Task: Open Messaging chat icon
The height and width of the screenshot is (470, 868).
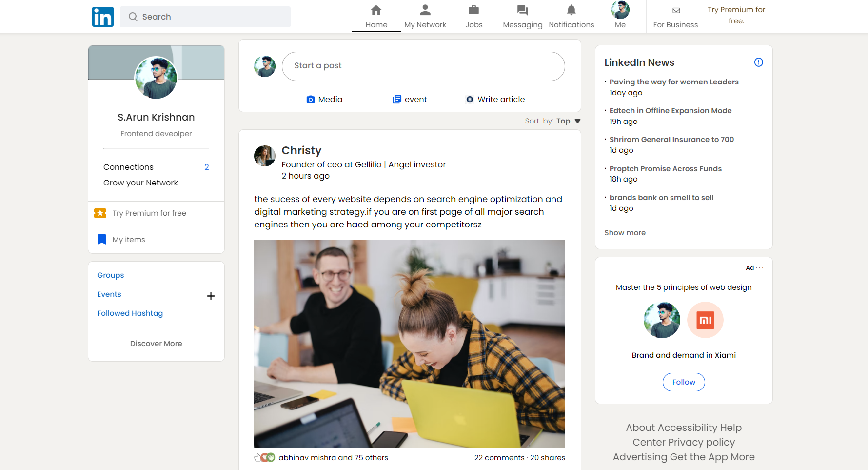Action: [522, 10]
